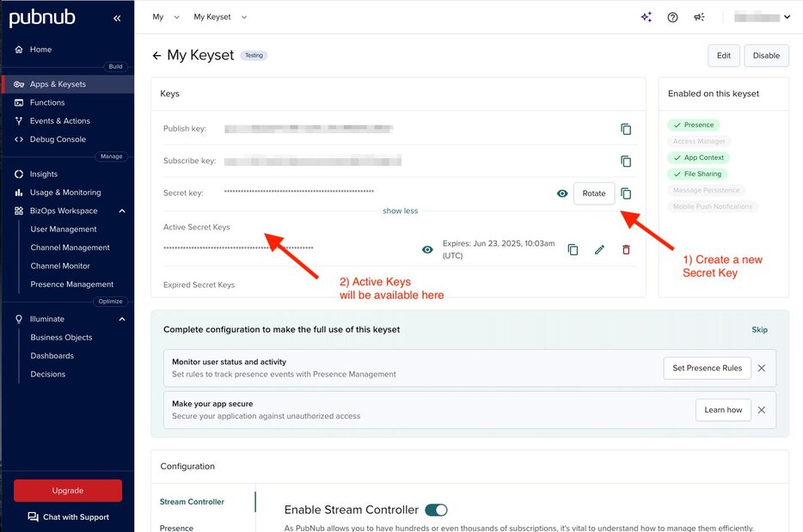
Task: Switch to the Presence configuration tab
Action: [x=175, y=528]
